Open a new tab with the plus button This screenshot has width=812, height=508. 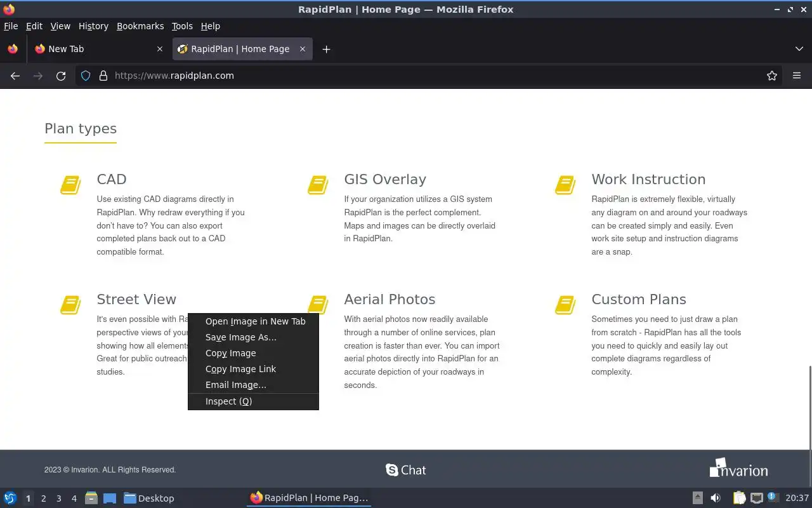(x=326, y=49)
